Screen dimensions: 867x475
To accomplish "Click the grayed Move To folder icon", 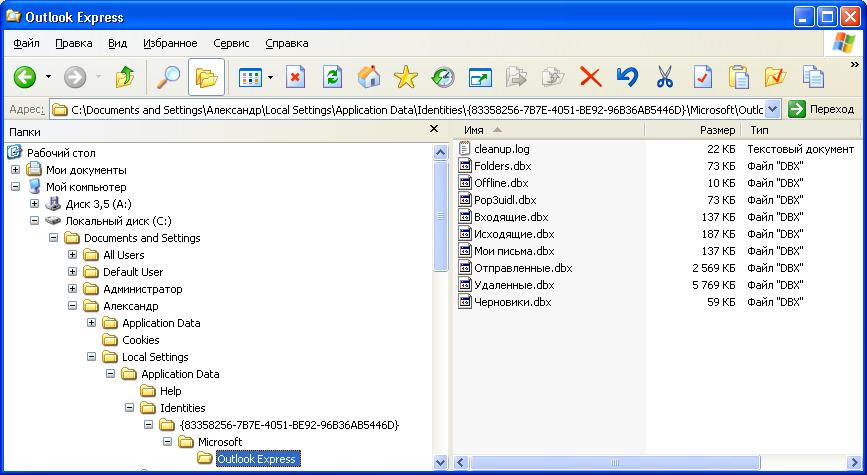I will (516, 77).
